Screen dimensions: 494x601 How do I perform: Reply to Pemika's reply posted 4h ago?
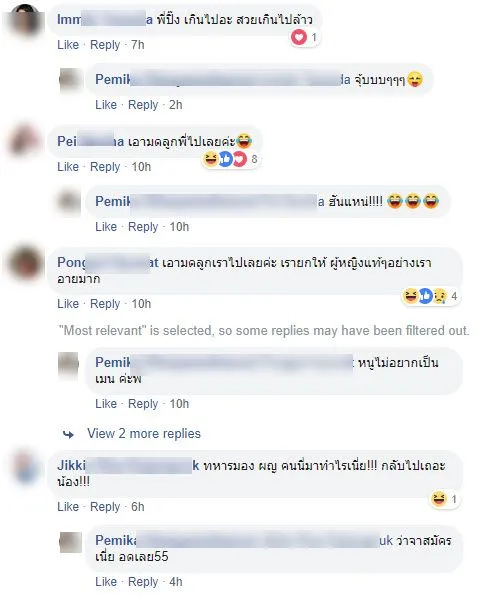pos(143,582)
